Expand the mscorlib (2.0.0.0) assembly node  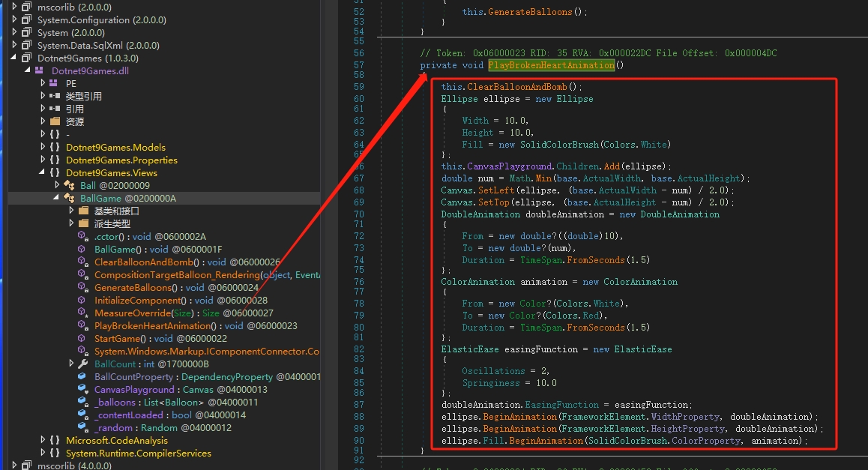[14, 7]
